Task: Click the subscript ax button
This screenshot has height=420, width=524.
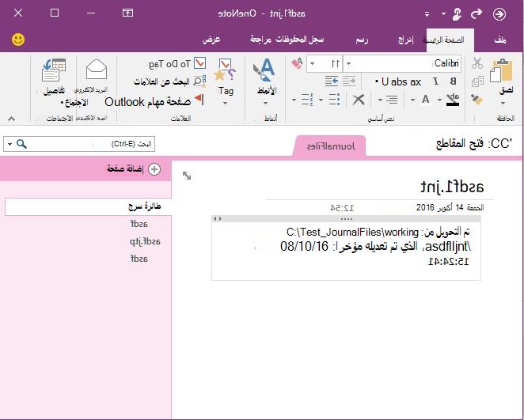Action: pyautogui.click(x=415, y=81)
